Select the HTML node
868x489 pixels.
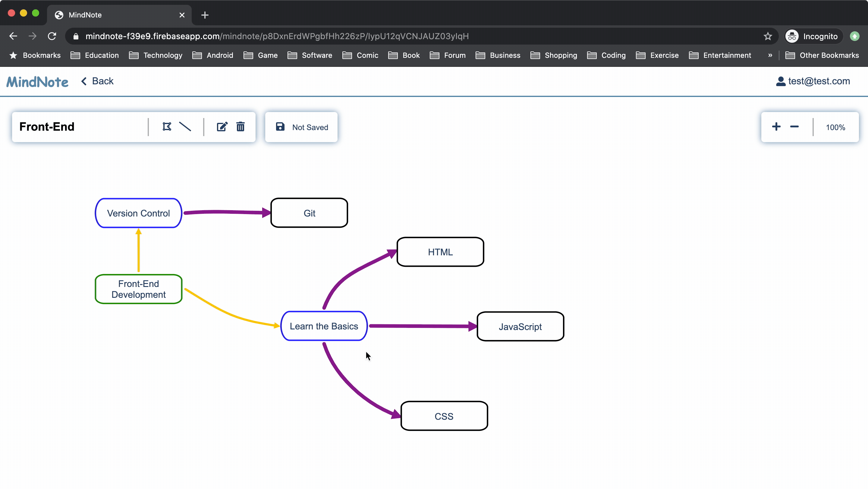click(440, 252)
